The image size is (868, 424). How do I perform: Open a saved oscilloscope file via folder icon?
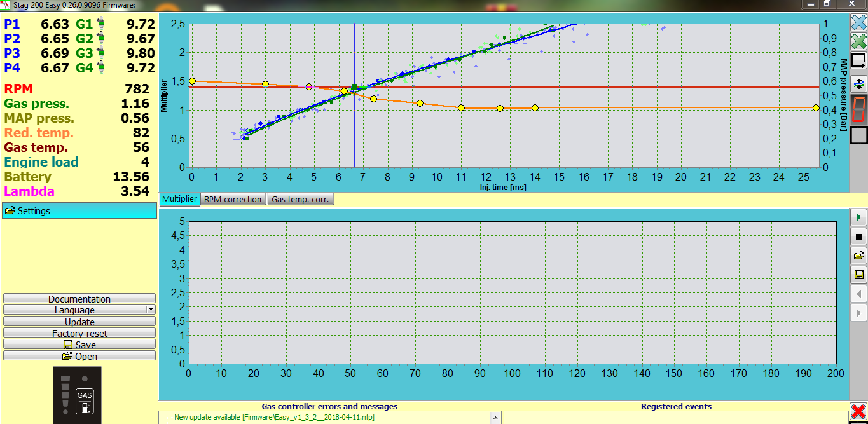click(858, 256)
